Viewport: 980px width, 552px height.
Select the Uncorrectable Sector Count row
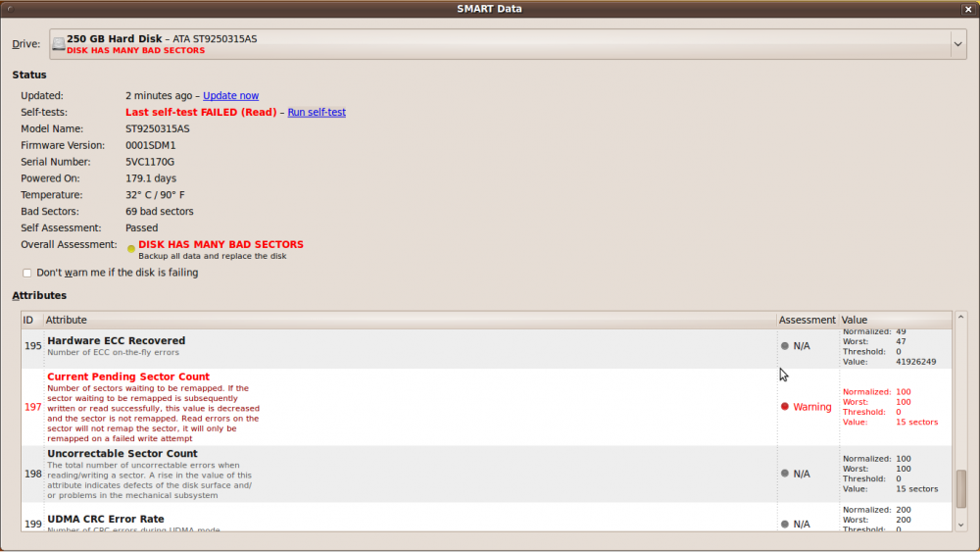pos(487,474)
